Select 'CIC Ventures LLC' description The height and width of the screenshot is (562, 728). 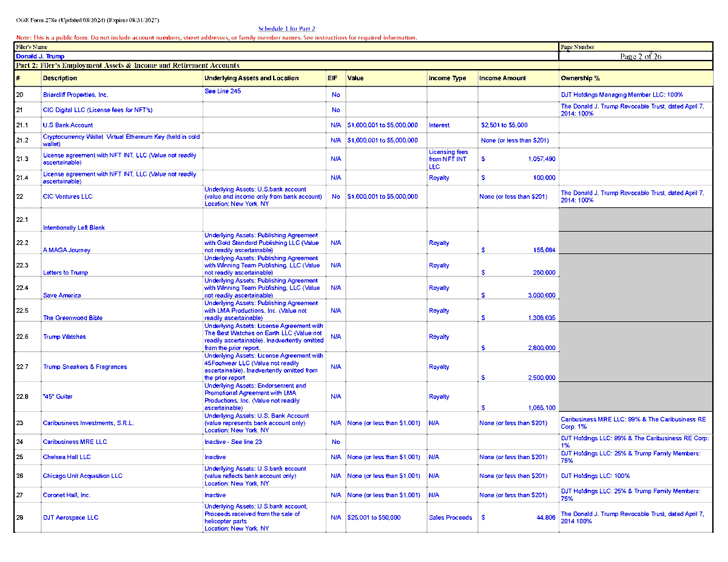point(67,196)
